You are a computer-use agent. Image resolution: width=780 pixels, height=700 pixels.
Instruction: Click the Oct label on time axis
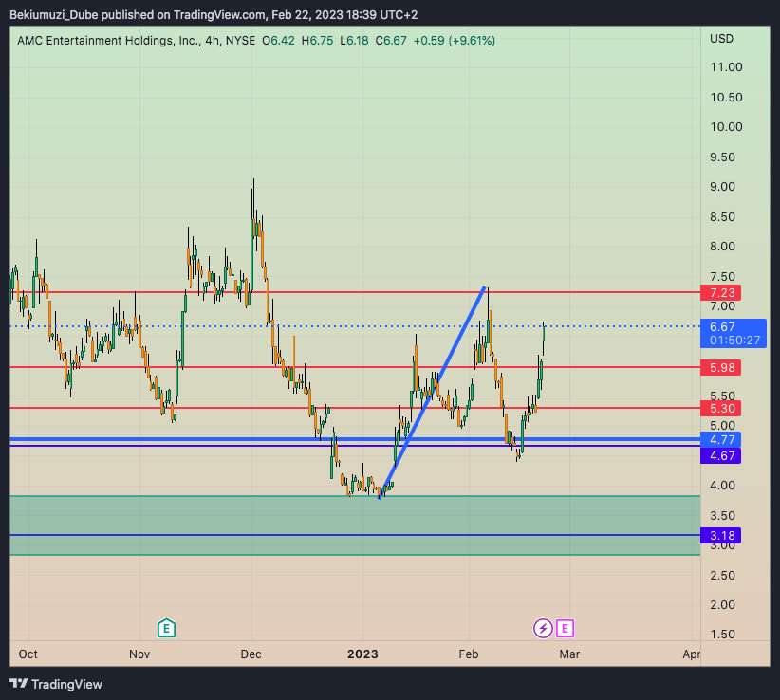28,654
